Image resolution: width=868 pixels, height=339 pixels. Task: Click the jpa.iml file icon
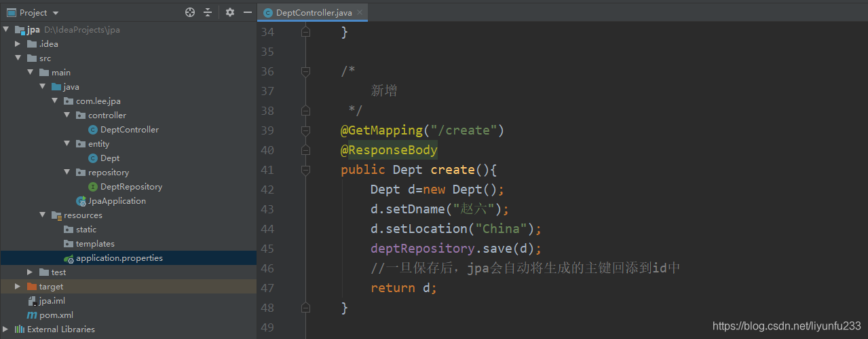pos(32,301)
